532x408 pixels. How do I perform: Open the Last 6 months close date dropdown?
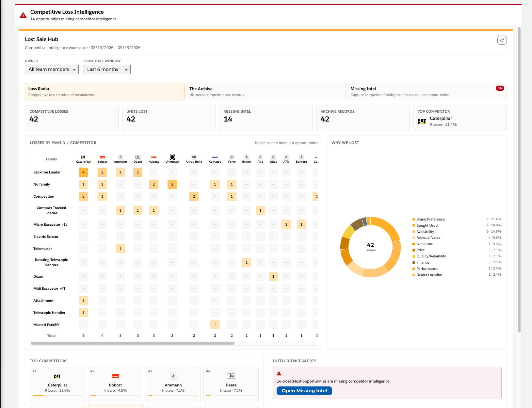pyautogui.click(x=107, y=69)
